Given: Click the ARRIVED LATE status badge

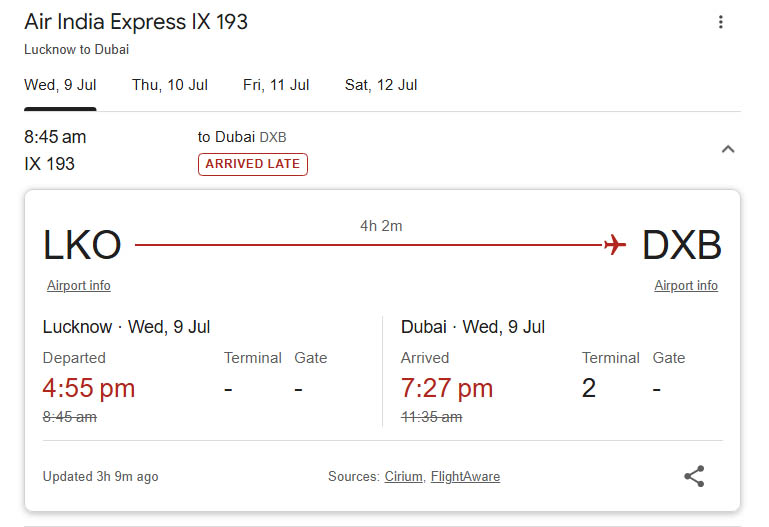Looking at the screenshot, I should pos(253,164).
